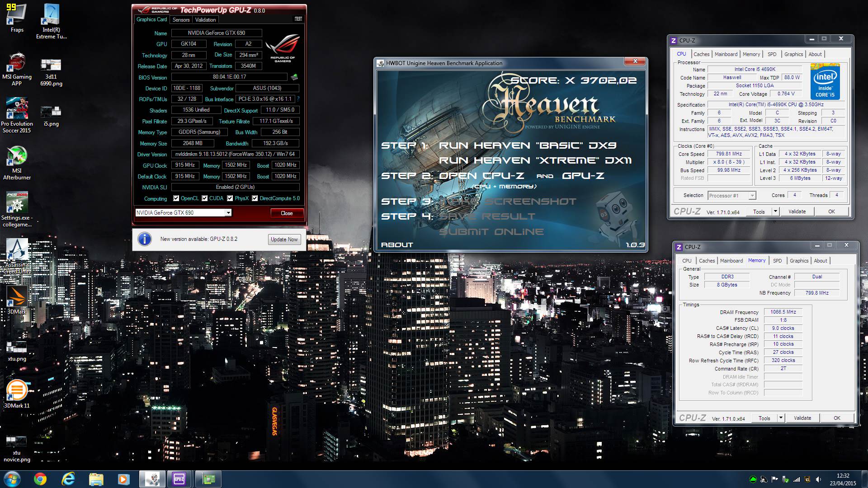
Task: Switch to CPU-Z purple taskbar icon
Action: tap(179, 479)
